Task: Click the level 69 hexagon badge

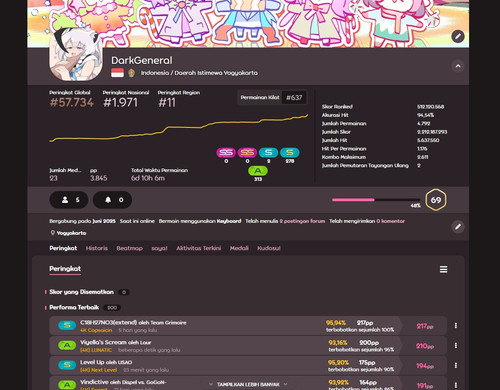Action: click(436, 200)
